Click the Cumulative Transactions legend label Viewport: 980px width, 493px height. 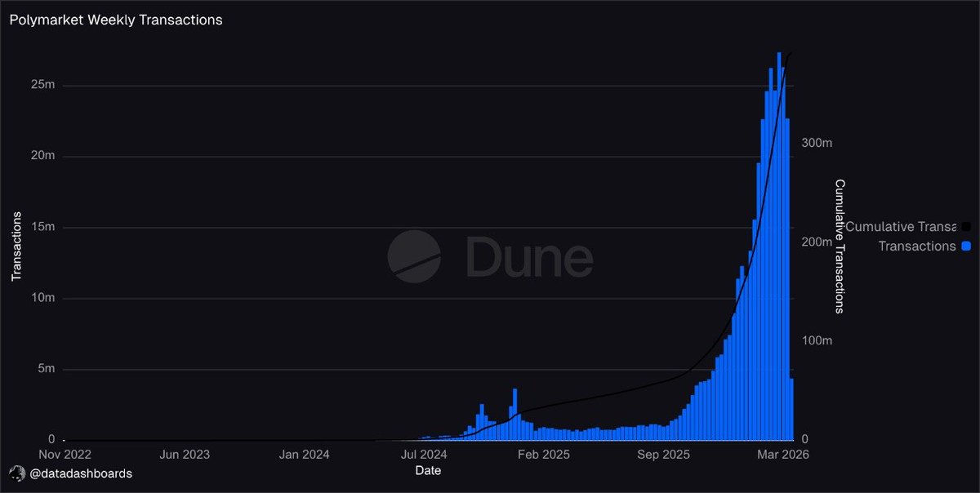pos(900,226)
